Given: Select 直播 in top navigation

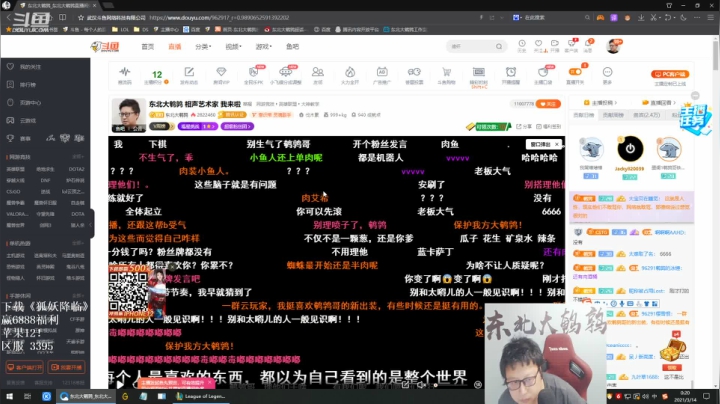Looking at the screenshot, I should (174, 46).
